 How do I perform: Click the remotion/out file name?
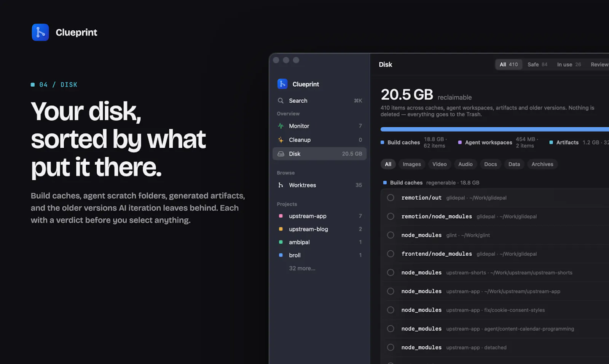[x=421, y=198]
